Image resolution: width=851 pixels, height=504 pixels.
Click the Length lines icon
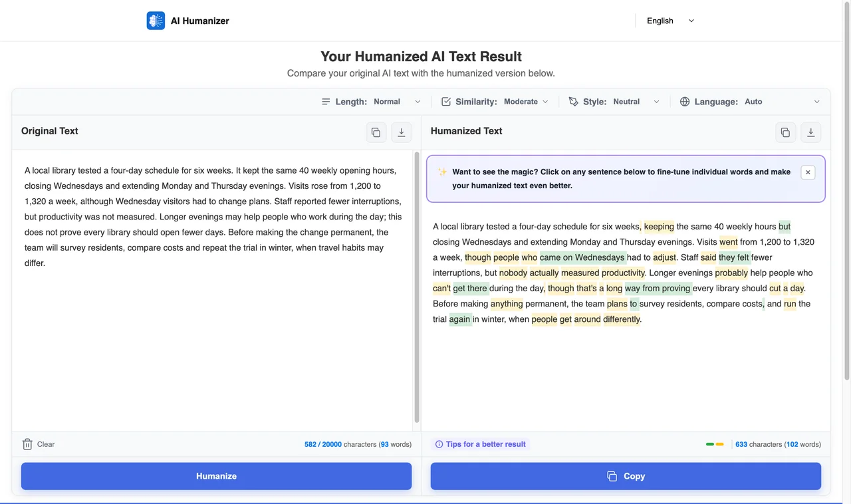coord(326,102)
